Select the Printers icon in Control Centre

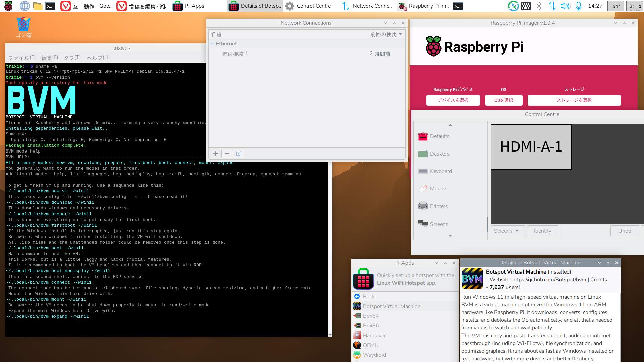pos(423,206)
